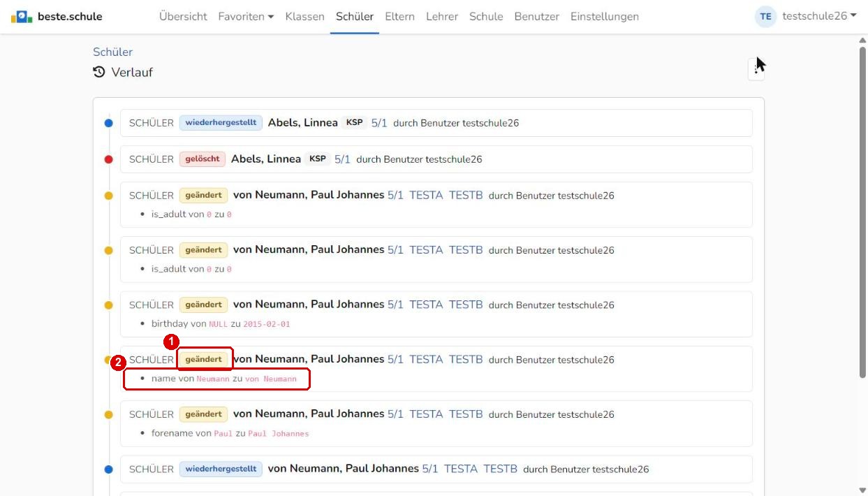Open the three-dot options menu beside Verlauf

click(756, 68)
